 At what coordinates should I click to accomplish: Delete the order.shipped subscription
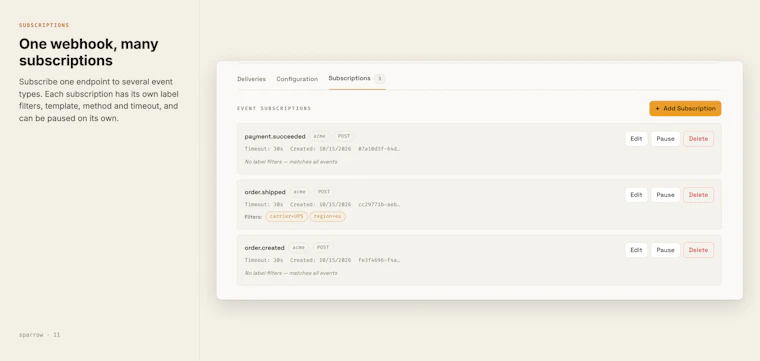698,195
